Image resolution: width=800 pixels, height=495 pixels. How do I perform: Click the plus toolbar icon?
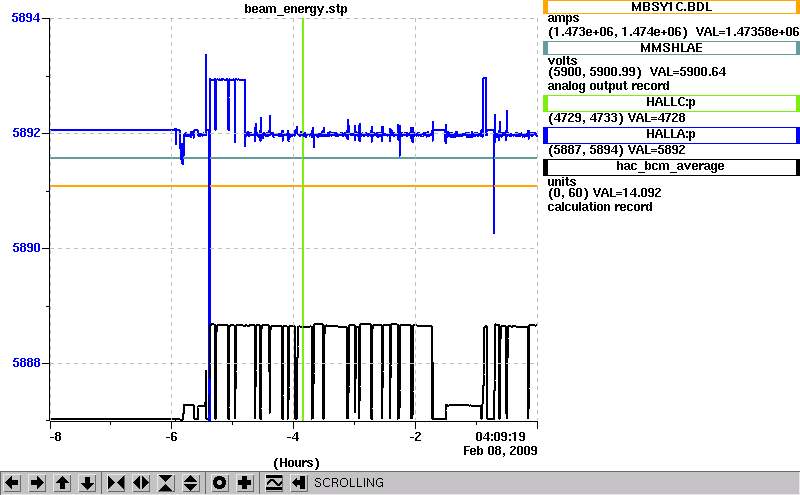coord(245,483)
